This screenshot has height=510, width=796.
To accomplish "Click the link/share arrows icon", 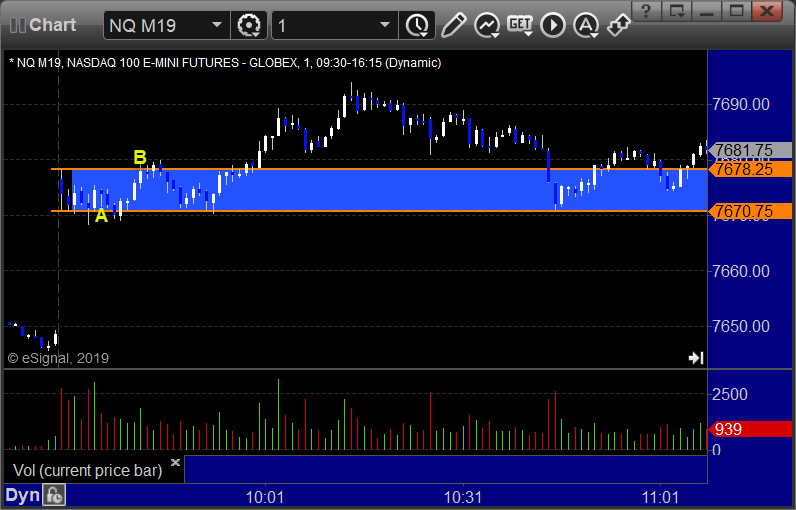I will pos(618,25).
